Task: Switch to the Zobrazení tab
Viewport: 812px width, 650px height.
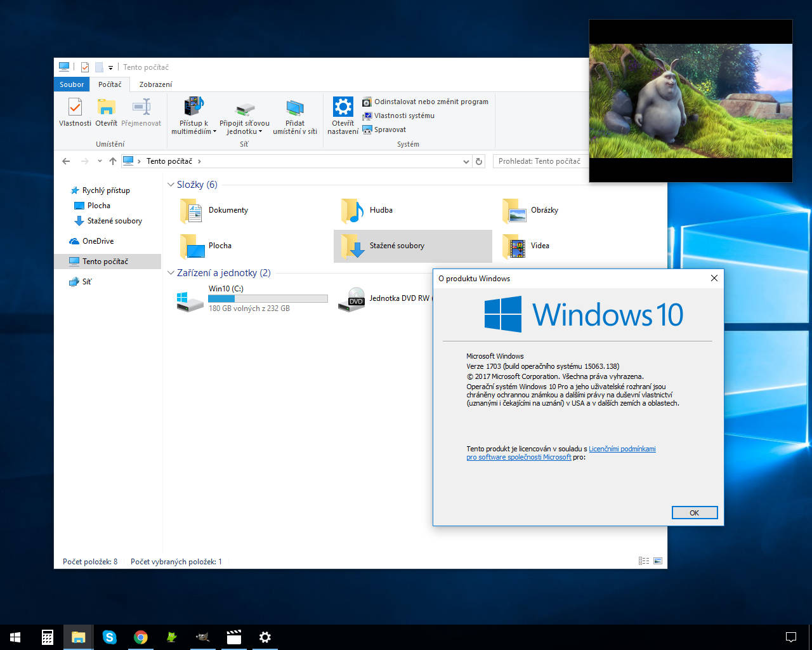Action: pos(155,84)
